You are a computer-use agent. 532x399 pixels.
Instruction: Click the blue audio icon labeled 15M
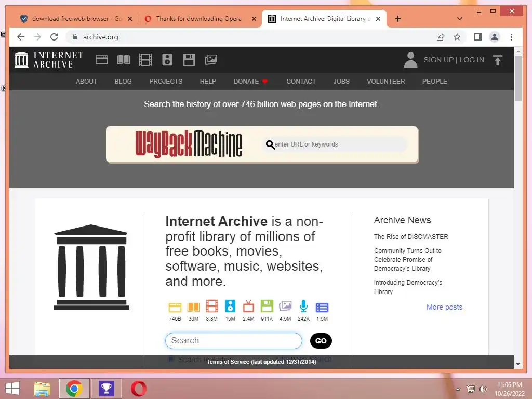(230, 307)
